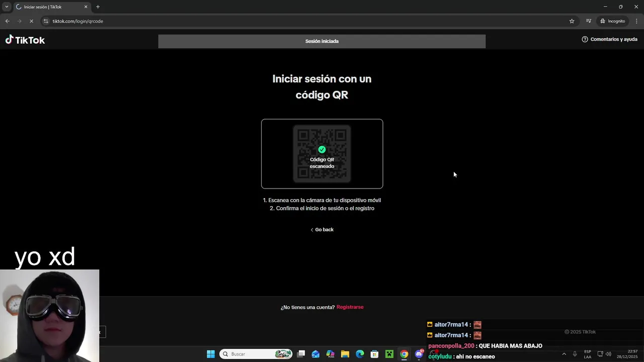644x362 pixels.
Task: Go back with browser back arrow
Action: [7, 21]
